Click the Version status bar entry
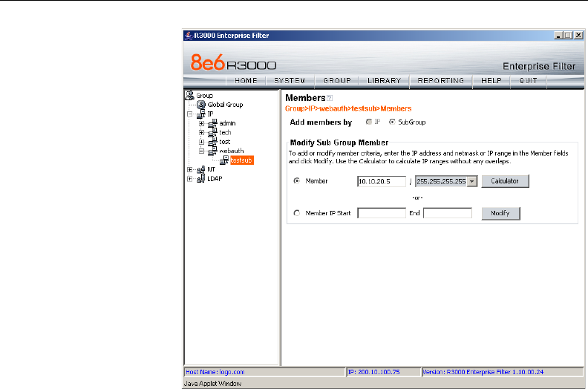Viewport: 588px width, 389px height. coord(483,372)
